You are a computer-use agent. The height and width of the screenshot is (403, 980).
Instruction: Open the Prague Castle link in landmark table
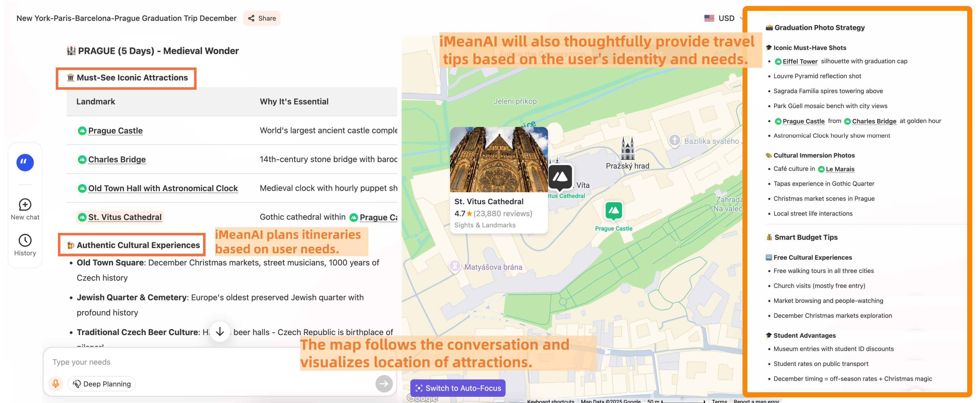[115, 131]
